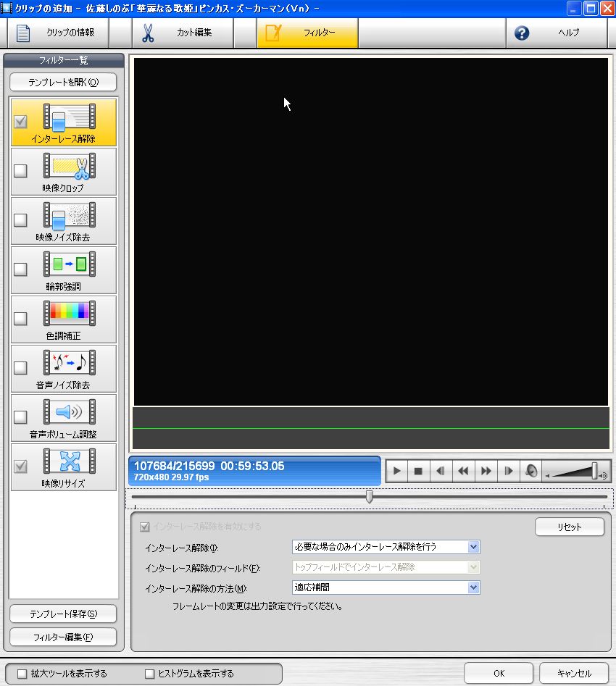This screenshot has height=686, width=616.
Task: Click the audio waveform display strip
Action: [371, 428]
